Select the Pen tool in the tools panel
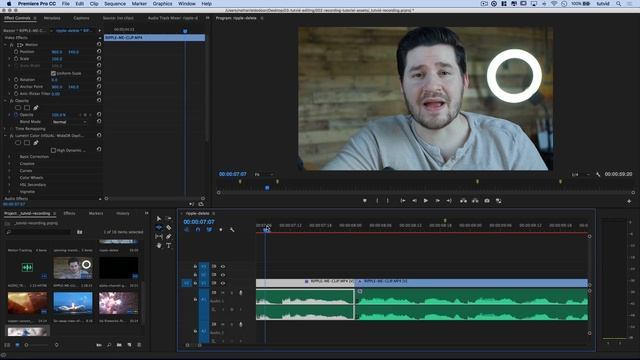640x360 pixels. (x=169, y=237)
